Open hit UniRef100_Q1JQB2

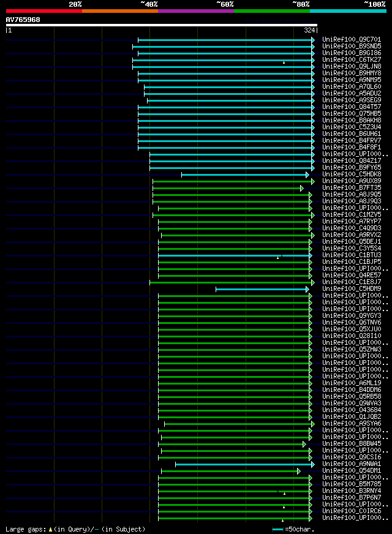pyautogui.click(x=352, y=417)
